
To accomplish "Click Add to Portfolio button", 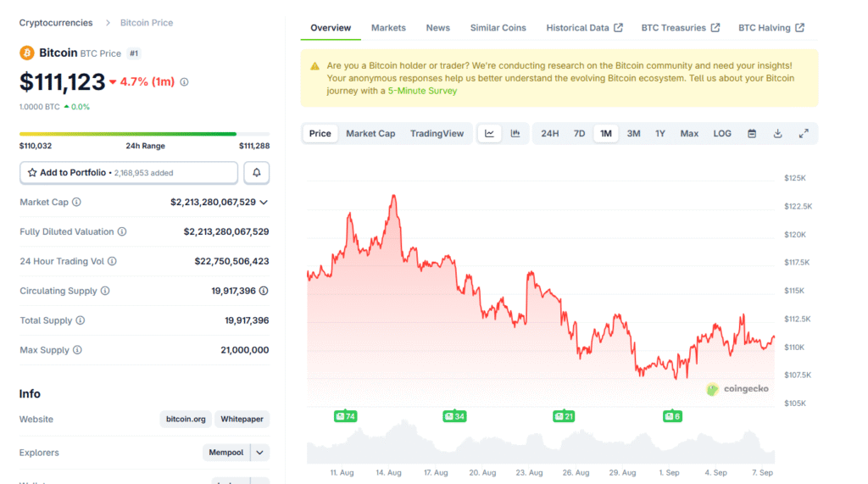I will 129,173.
